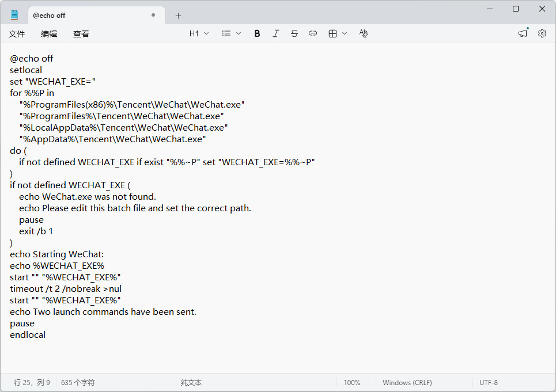Click the 635 个字符 character count
Image resolution: width=556 pixels, height=392 pixels.
tap(78, 383)
